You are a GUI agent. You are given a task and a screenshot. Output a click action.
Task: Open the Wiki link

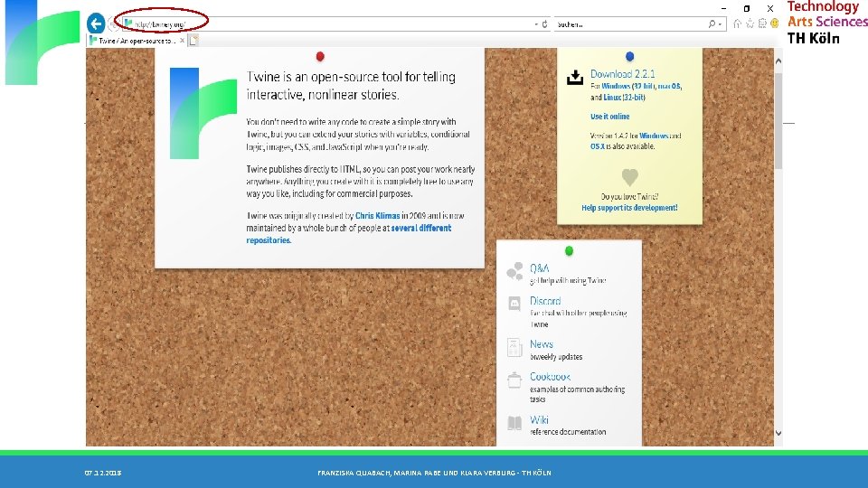coord(539,420)
